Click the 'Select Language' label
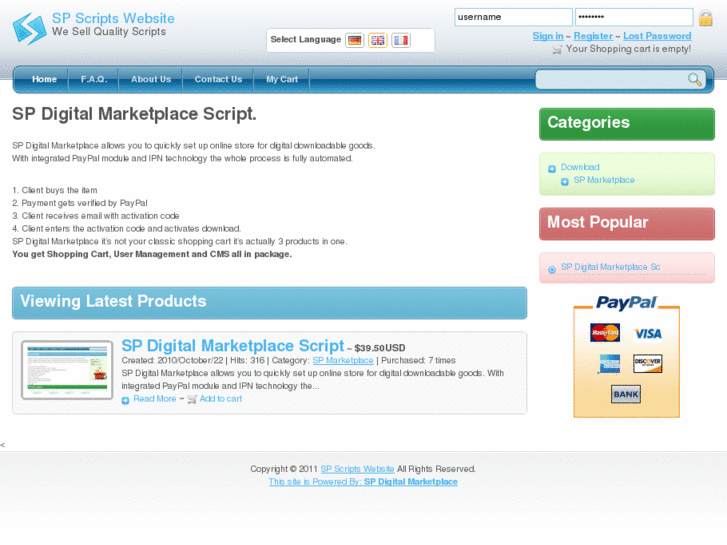727x545 pixels. pyautogui.click(x=306, y=39)
